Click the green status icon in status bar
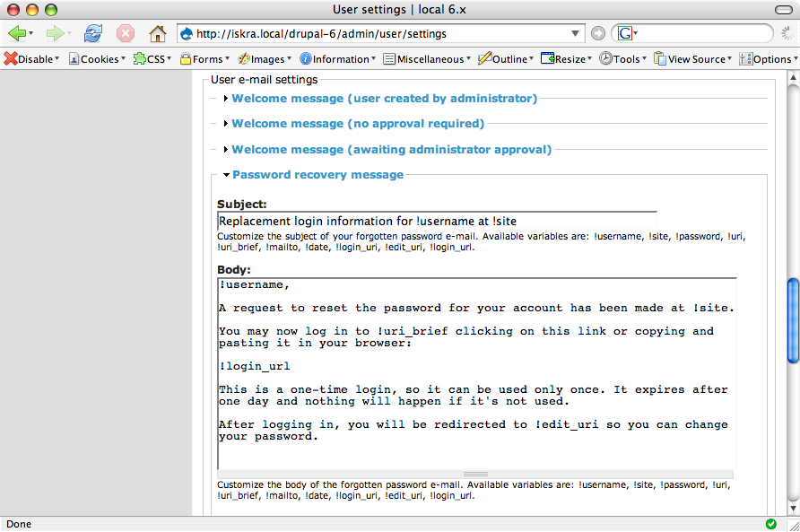Viewport: 800px width, 532px height. click(x=771, y=523)
